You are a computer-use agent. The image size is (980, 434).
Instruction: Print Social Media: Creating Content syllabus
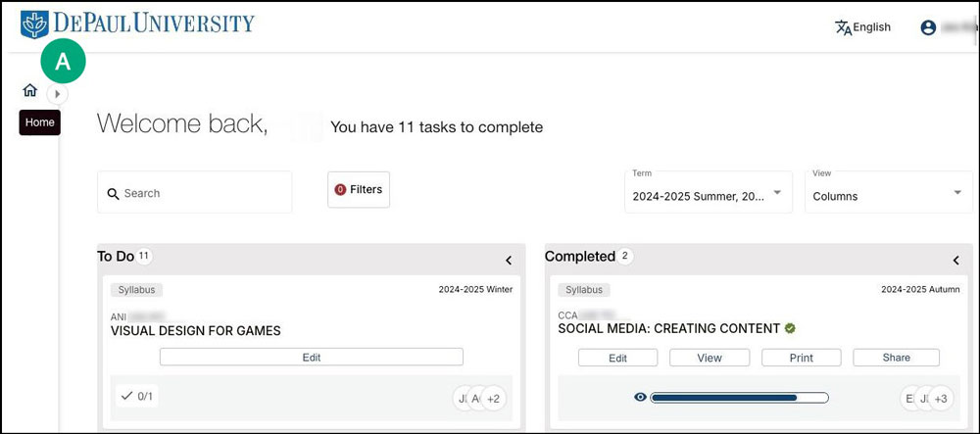(x=802, y=358)
